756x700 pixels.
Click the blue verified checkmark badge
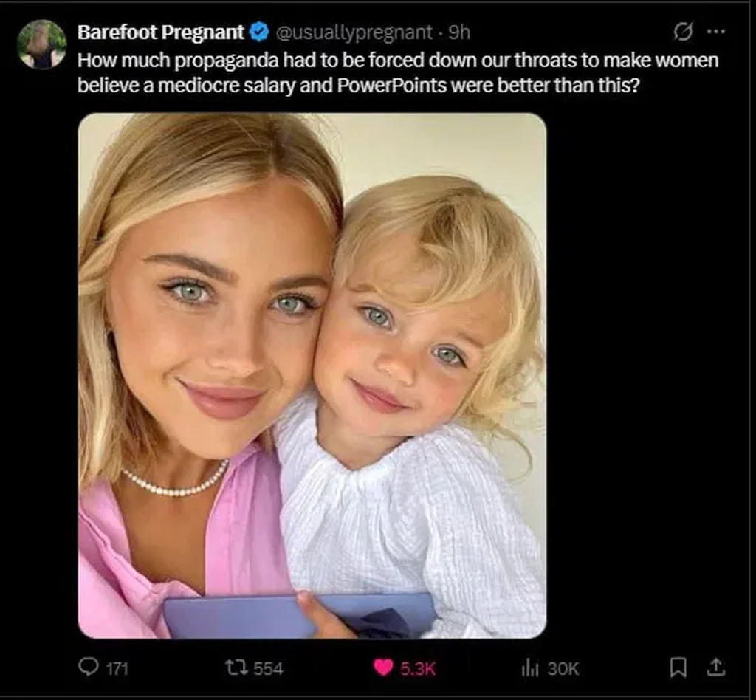tap(258, 32)
